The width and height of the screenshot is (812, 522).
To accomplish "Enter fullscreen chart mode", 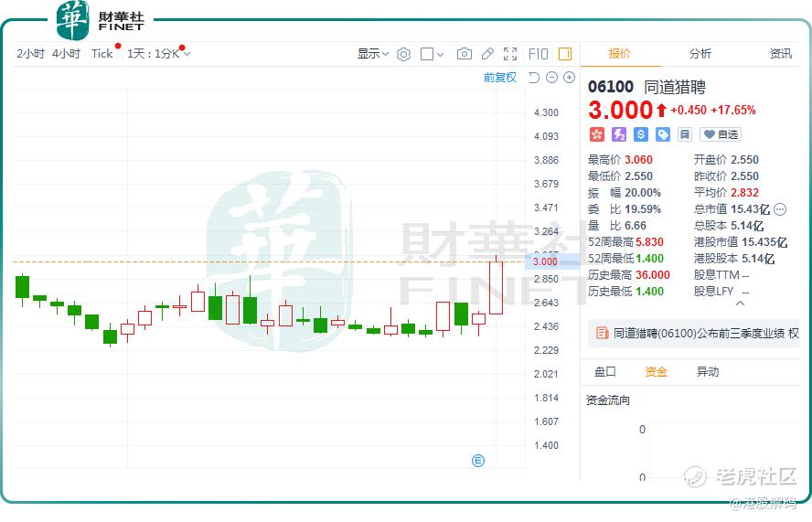I will [510, 54].
